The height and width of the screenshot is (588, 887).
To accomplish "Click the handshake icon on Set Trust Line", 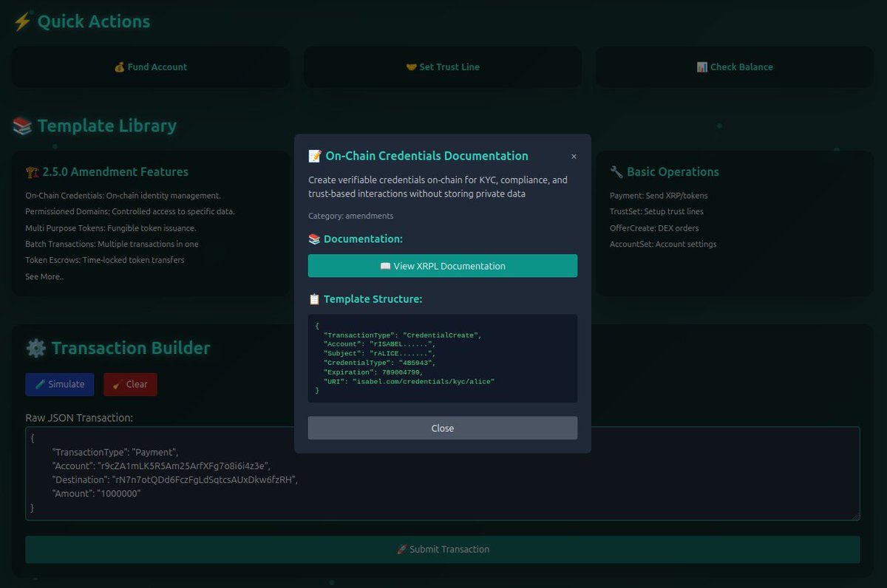I will 411,66.
